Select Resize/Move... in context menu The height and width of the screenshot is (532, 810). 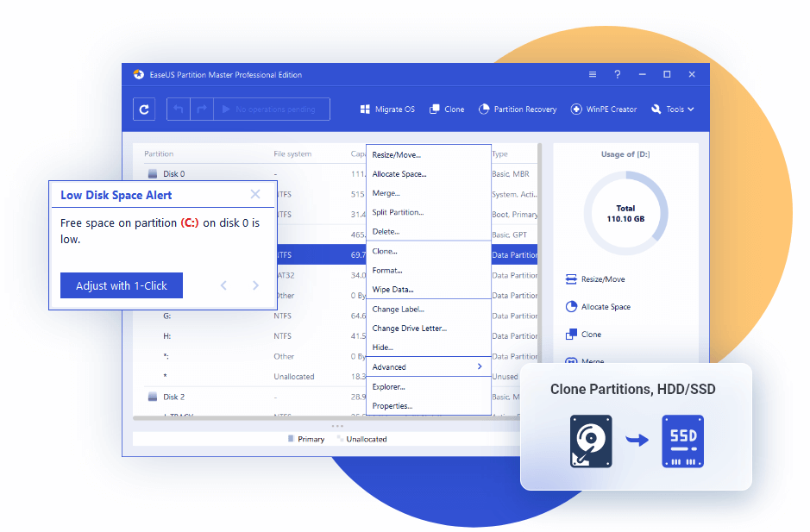coord(397,155)
